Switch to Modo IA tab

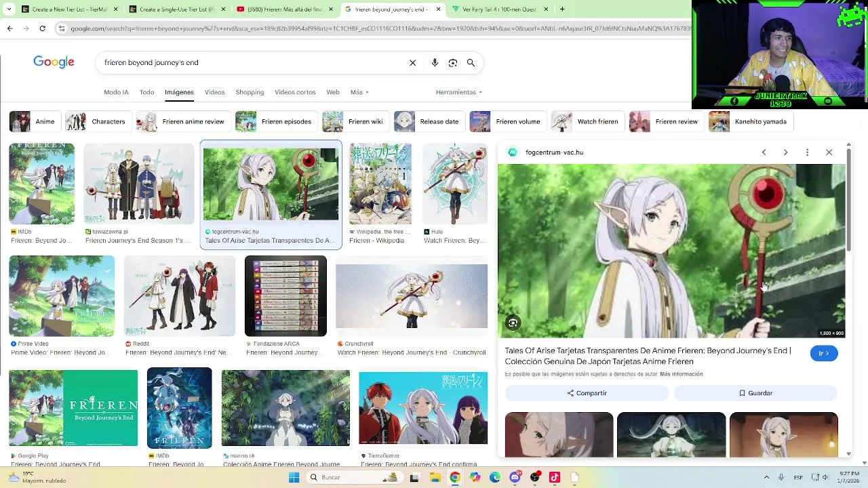coord(116,92)
